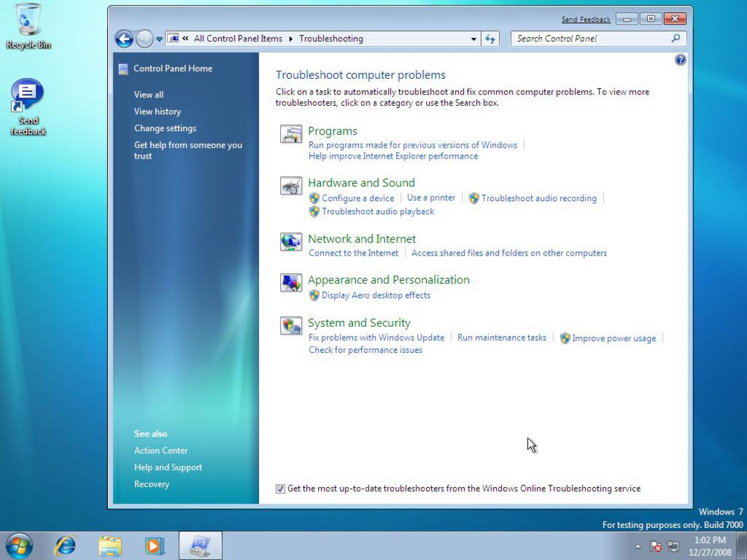
Task: Click Improve power usage link
Action: (614, 338)
